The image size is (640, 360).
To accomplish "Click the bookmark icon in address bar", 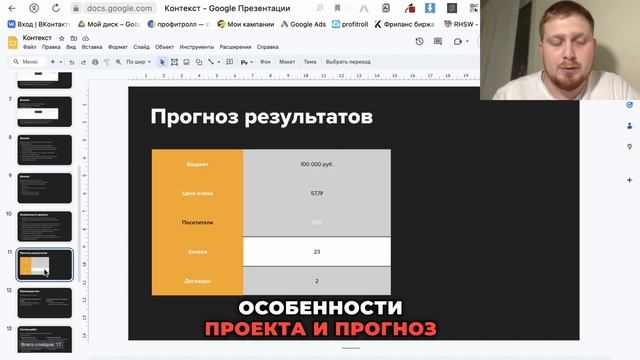I will pos(338,8).
